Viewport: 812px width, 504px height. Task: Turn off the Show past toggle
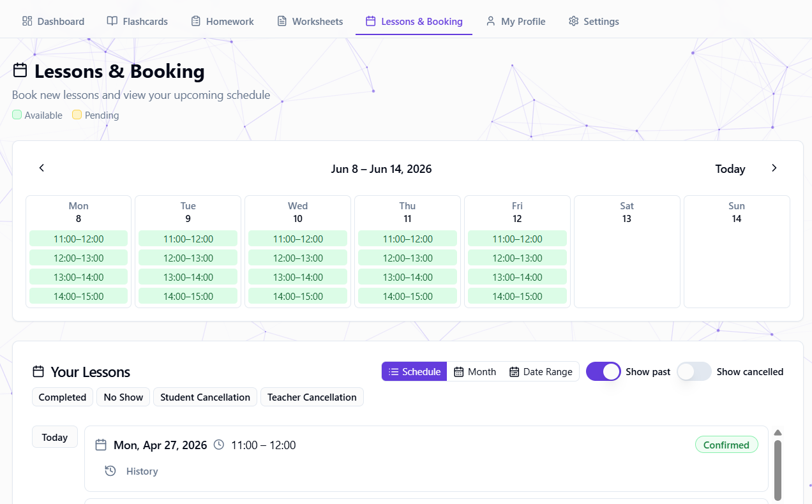point(603,371)
